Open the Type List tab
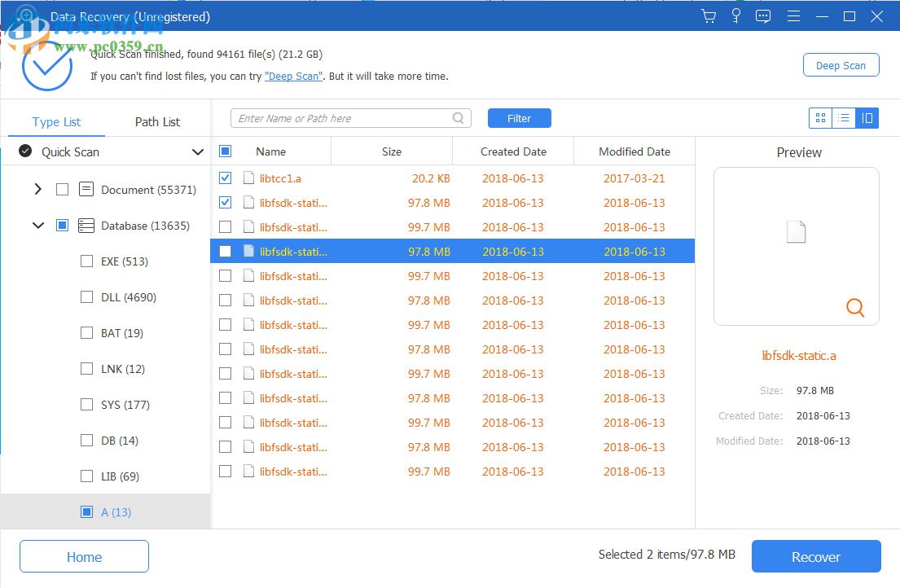900x588 pixels. pos(56,121)
